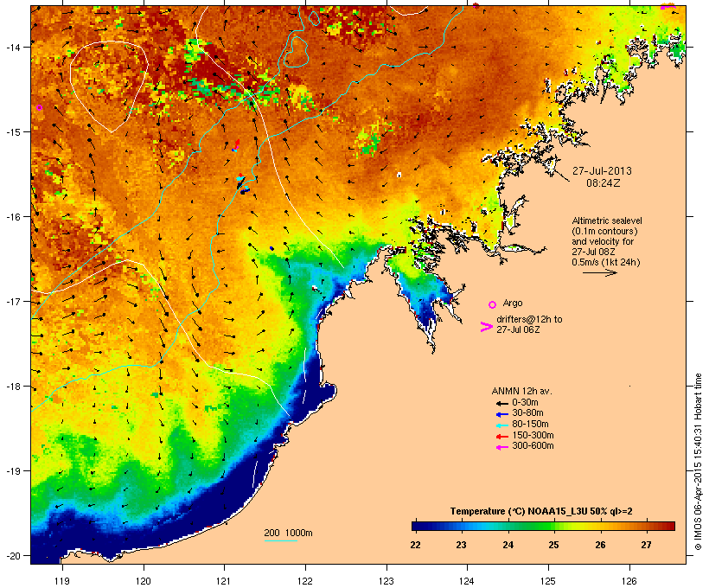Click the latitude axis label -14
Viewport: 709px width, 588px height.
(13, 47)
